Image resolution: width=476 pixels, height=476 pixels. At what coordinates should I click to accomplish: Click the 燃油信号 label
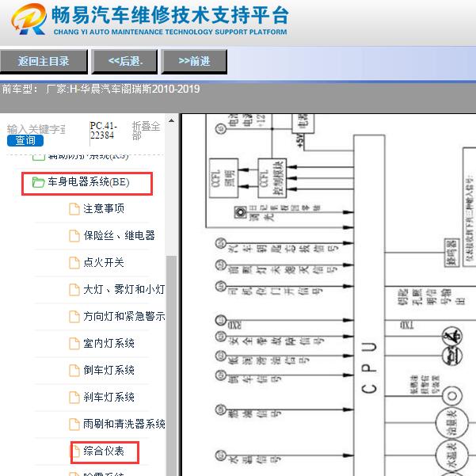click(x=254, y=414)
